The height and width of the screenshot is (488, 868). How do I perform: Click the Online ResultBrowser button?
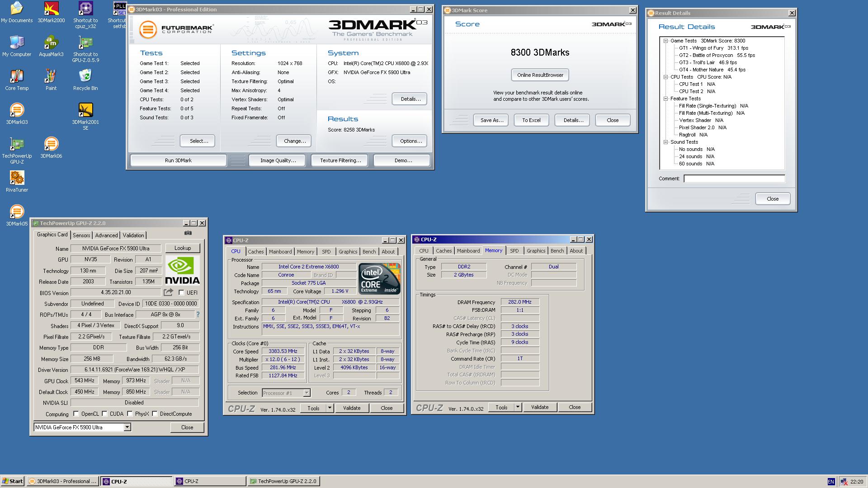[540, 75]
